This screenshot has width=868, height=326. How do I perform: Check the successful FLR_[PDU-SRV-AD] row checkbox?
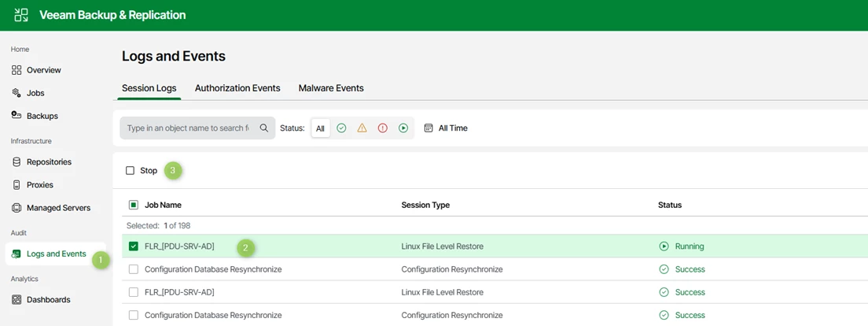point(134,292)
